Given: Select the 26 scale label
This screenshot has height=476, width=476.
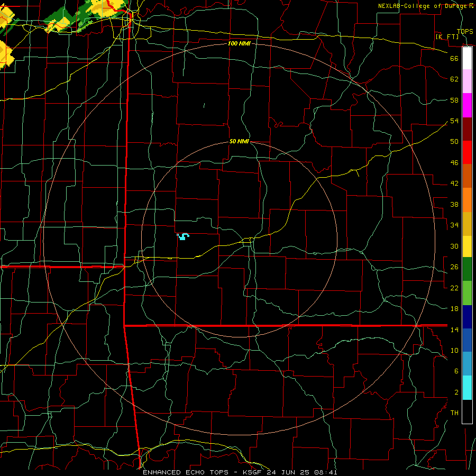Looking at the screenshot, I should pos(454,267).
